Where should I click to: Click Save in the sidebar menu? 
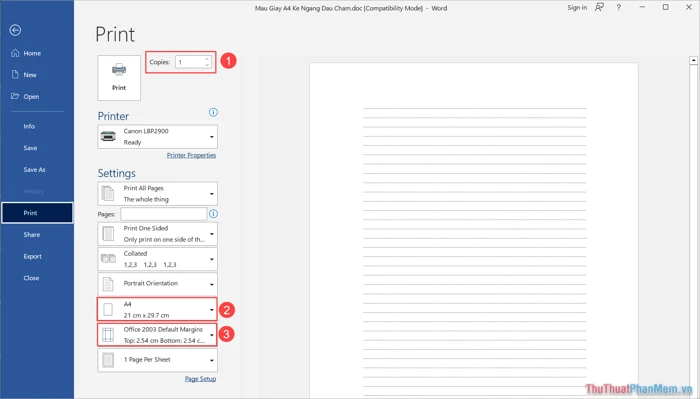click(x=37, y=148)
